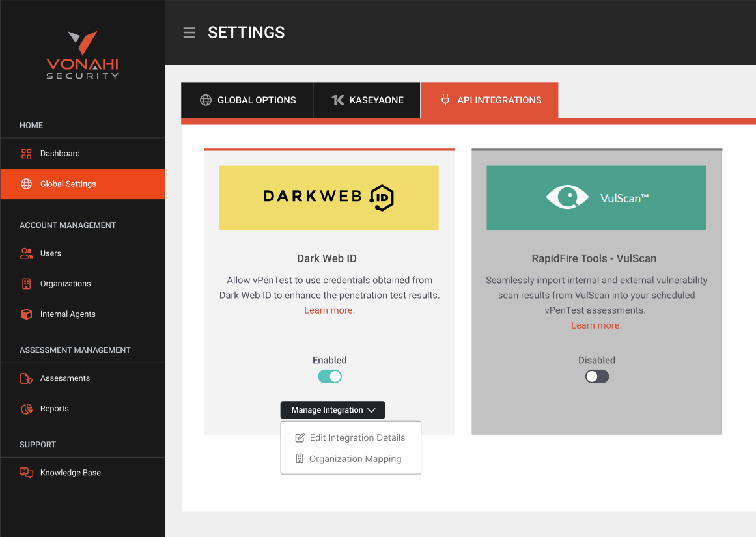Image resolution: width=756 pixels, height=537 pixels.
Task: Click the Knowledge Base chat icon
Action: (x=27, y=473)
